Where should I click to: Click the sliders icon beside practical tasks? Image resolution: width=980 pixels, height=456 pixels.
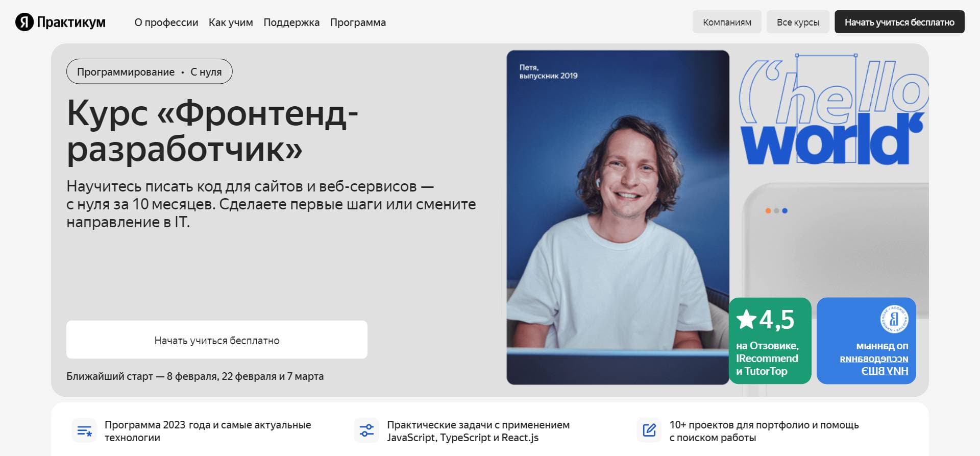click(366, 431)
